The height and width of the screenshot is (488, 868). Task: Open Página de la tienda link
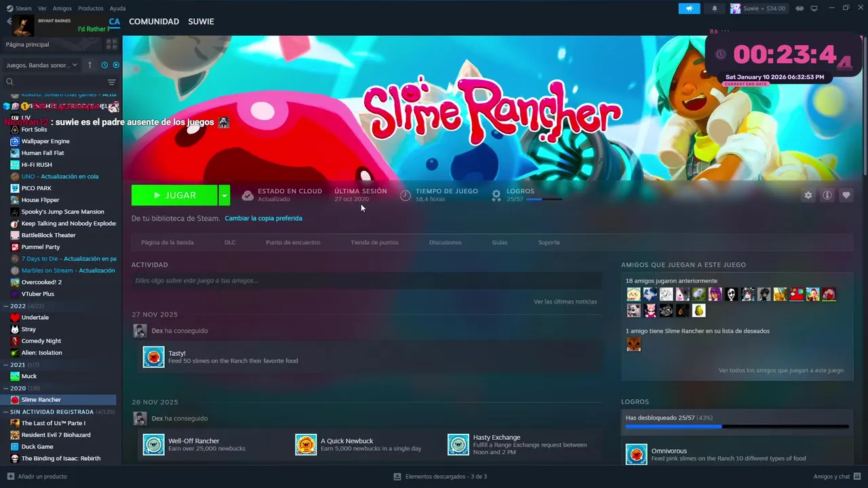(167, 242)
